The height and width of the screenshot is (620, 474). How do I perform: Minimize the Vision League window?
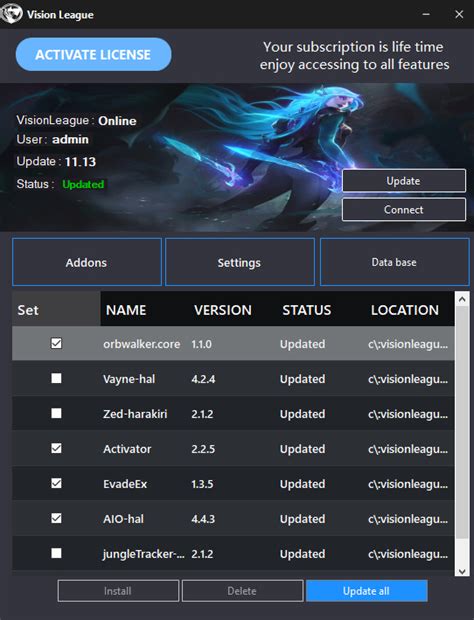point(426,14)
